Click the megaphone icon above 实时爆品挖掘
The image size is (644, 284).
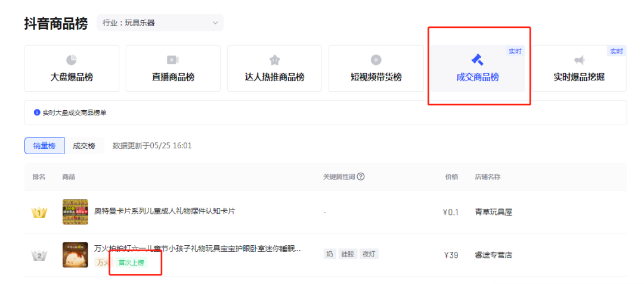pyautogui.click(x=579, y=60)
